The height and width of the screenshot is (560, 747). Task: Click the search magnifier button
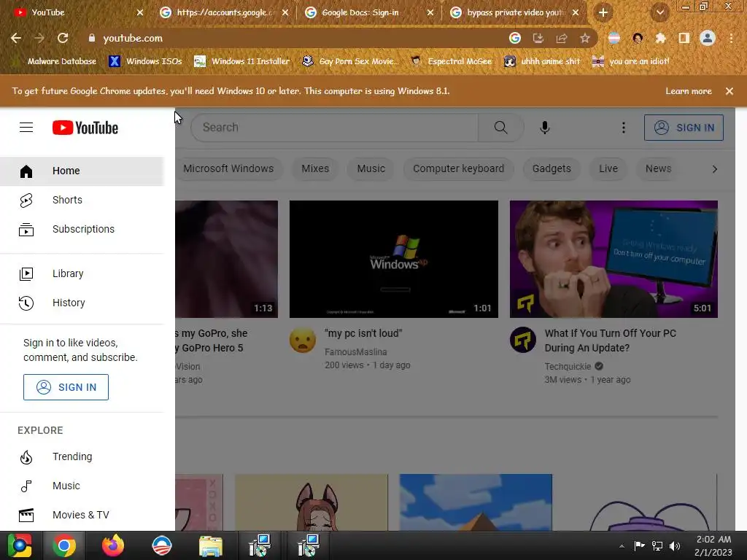coord(500,127)
